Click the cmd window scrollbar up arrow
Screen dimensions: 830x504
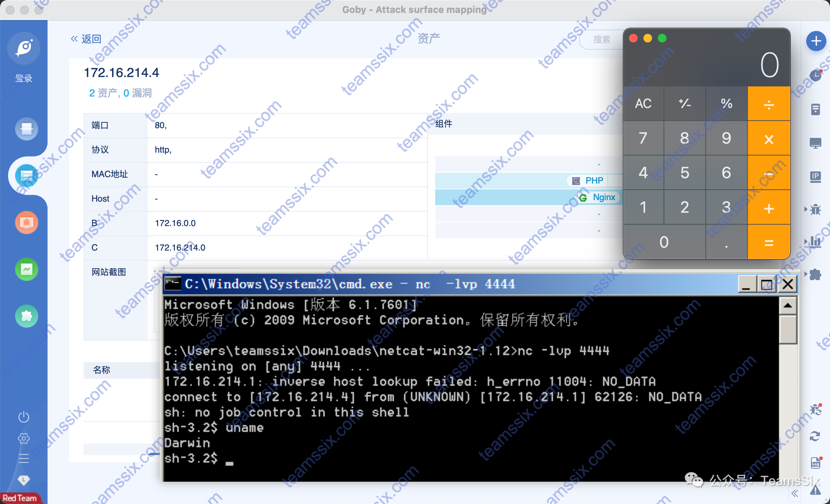click(x=788, y=306)
